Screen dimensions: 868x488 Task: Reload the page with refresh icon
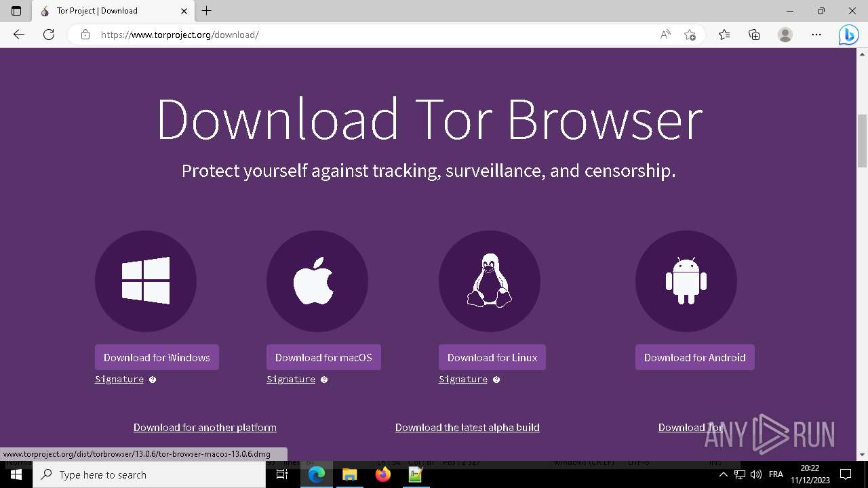[x=49, y=35]
